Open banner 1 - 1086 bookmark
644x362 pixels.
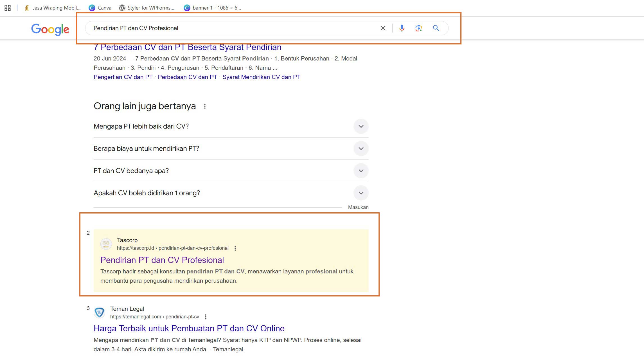click(x=212, y=8)
